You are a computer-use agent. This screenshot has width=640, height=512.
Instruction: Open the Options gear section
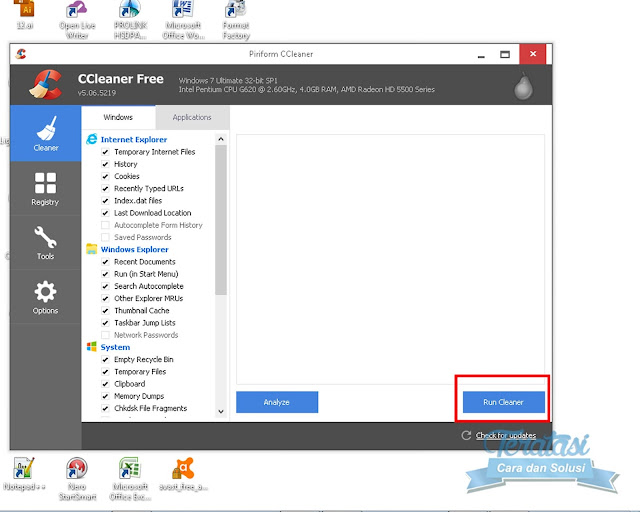45,297
